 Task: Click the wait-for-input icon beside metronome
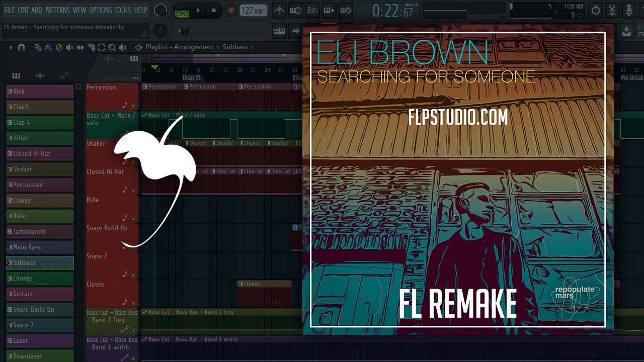[296, 10]
